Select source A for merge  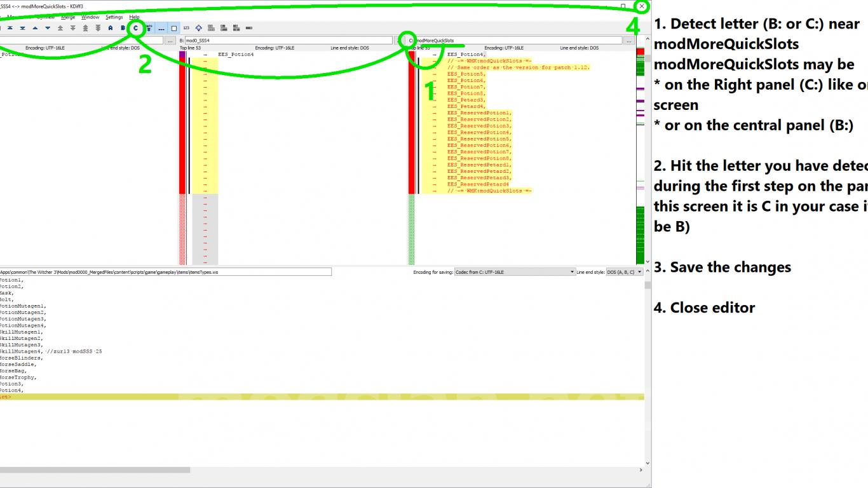pyautogui.click(x=111, y=28)
